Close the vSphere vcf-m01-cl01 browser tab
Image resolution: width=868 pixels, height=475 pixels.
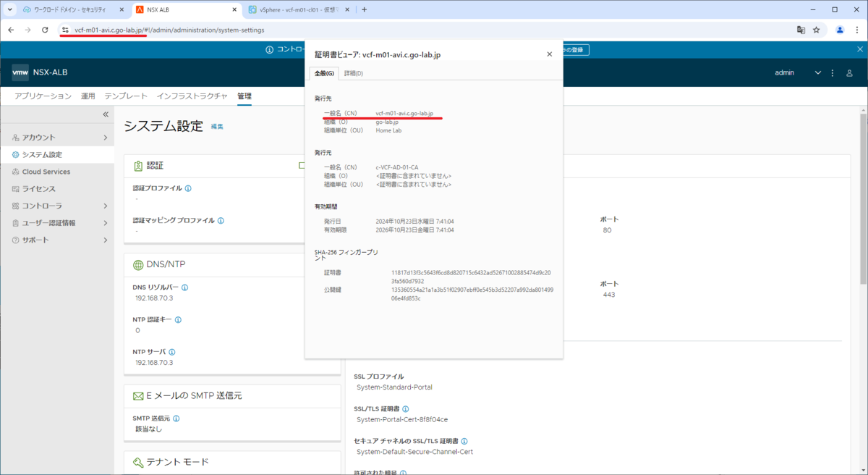point(348,9)
